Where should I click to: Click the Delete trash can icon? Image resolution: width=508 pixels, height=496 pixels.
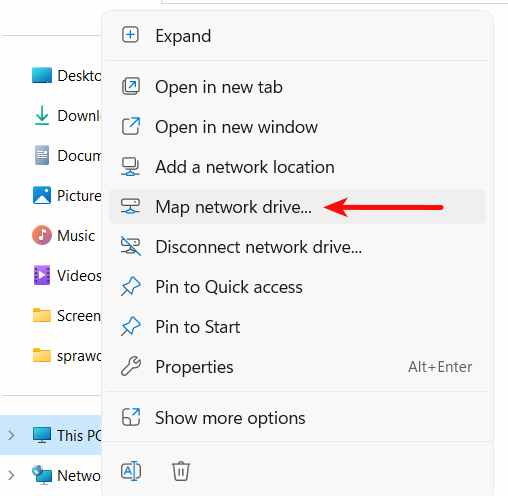click(181, 471)
